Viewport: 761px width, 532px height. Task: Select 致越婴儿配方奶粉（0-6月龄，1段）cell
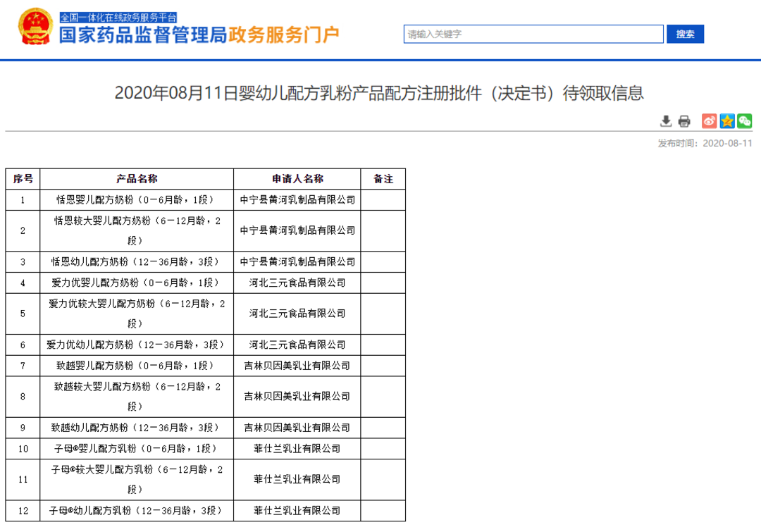(137, 366)
